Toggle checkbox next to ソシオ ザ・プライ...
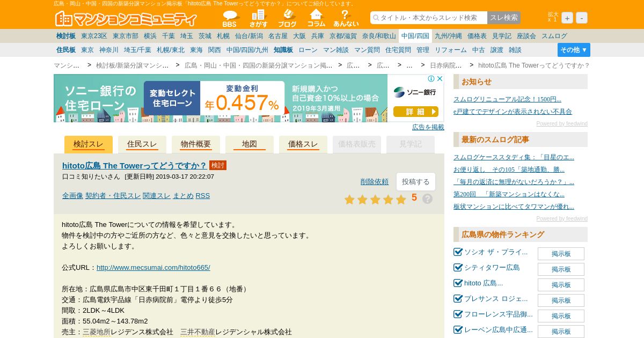This screenshot has width=644, height=338. point(458,252)
